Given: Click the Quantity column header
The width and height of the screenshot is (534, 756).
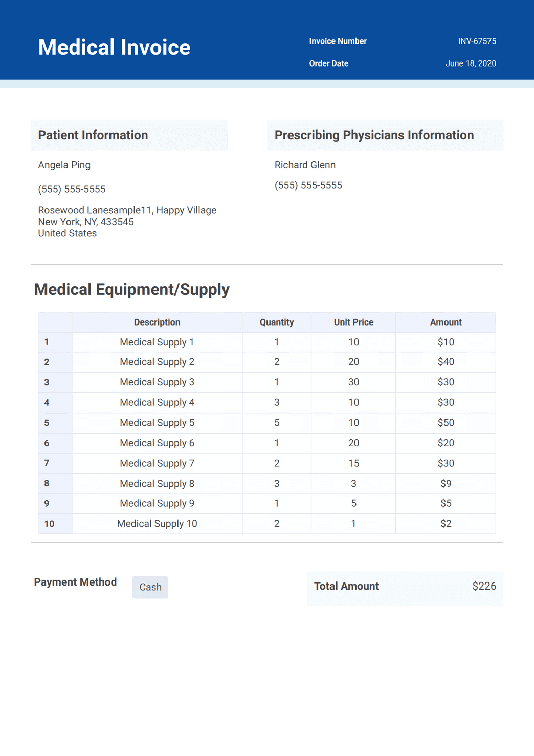Looking at the screenshot, I should tap(277, 322).
